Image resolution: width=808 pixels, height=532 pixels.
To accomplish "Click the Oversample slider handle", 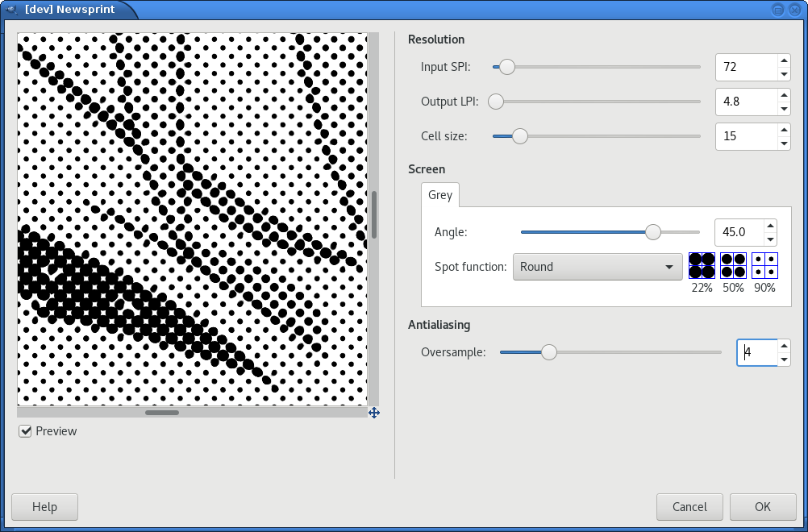I will click(x=548, y=352).
